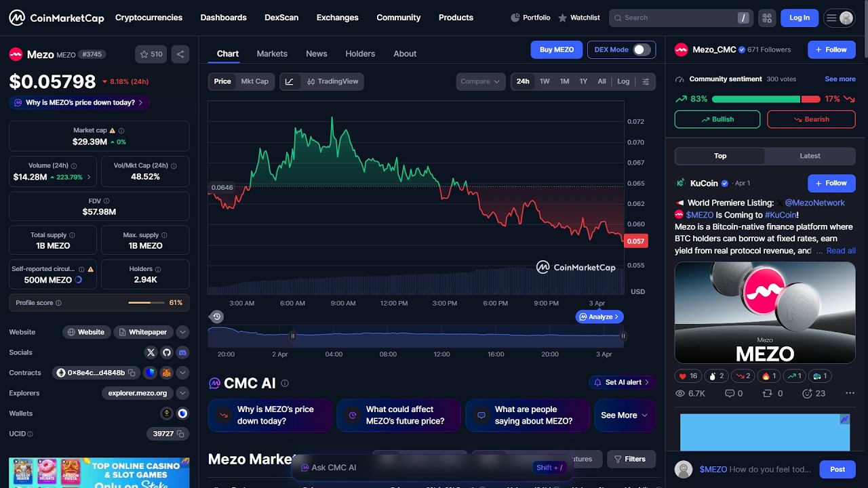The image size is (868, 488).
Task: Select the Latest posts tab
Action: point(810,156)
